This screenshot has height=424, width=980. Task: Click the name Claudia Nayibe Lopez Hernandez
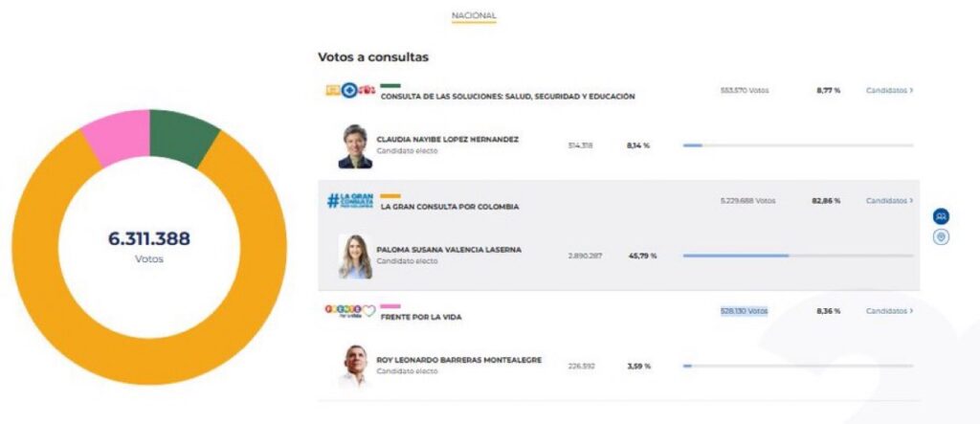point(447,139)
